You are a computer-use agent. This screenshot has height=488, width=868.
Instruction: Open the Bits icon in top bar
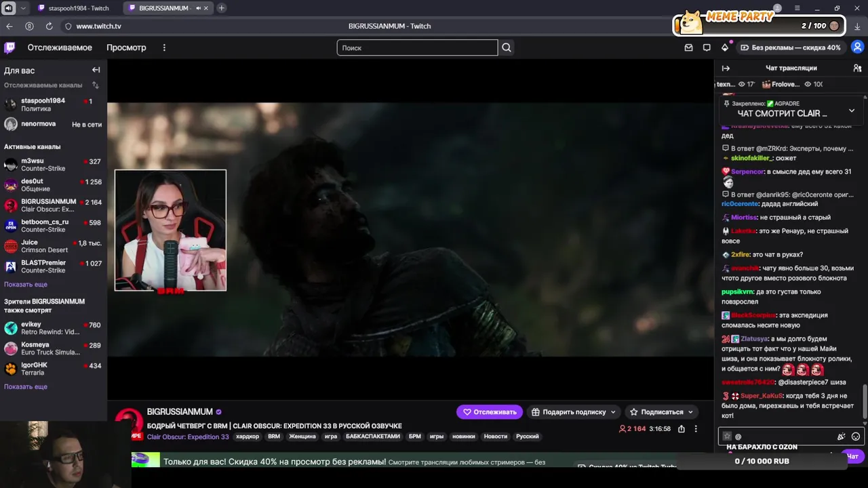725,47
